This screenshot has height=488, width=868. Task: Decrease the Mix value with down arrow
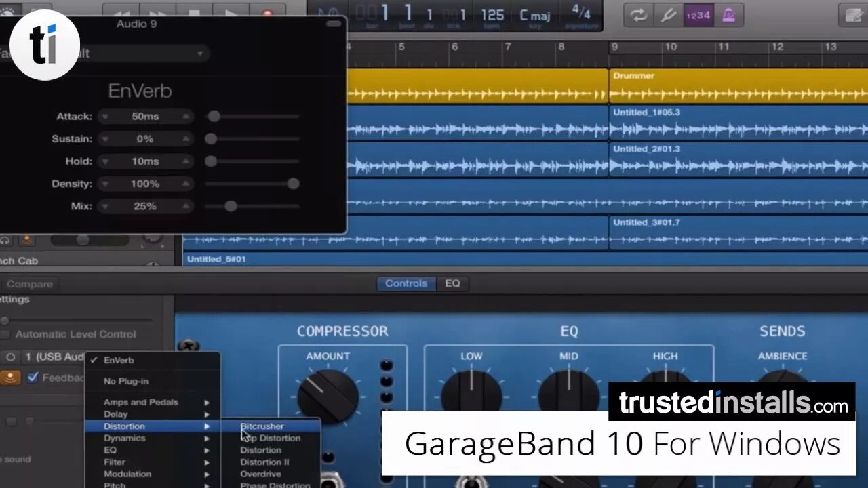[x=105, y=206]
